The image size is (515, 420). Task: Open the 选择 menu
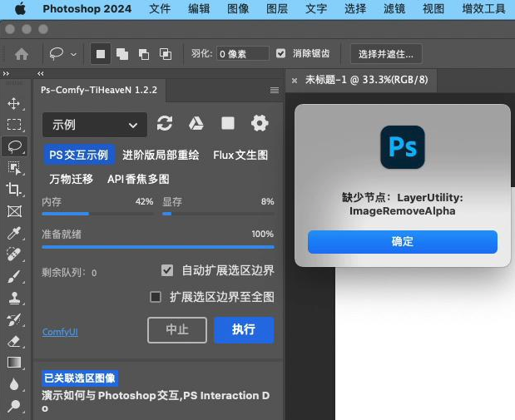click(x=355, y=9)
